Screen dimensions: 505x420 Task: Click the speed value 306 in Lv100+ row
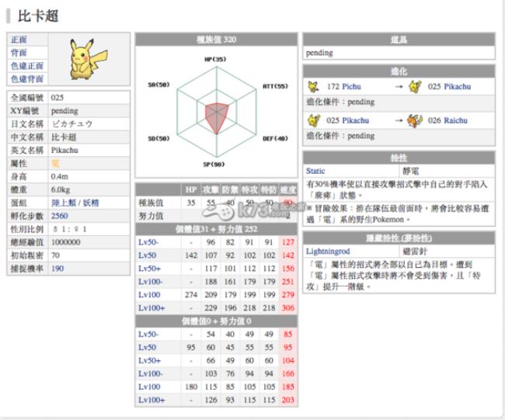[x=288, y=308]
